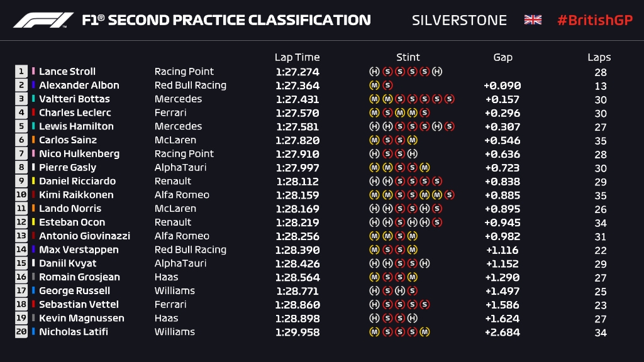Click the first medium tyre in Leclerc's stint
The image size is (644, 362).
point(374,113)
